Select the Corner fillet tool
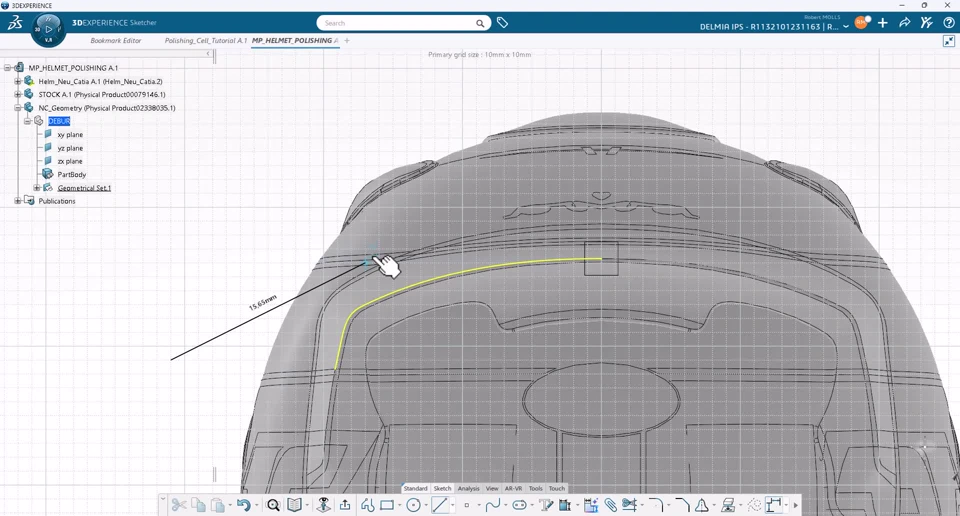Viewport: 960px width, 516px height. pos(656,505)
